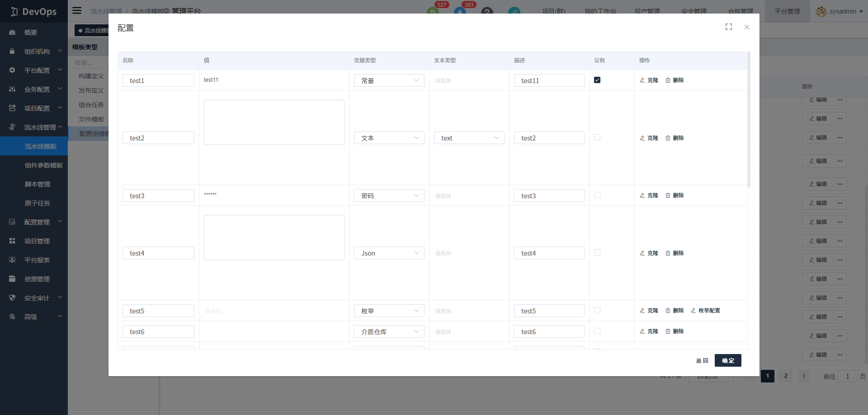Image resolution: width=868 pixels, height=415 pixels.
Task: Delete the test3 row
Action: [675, 196]
